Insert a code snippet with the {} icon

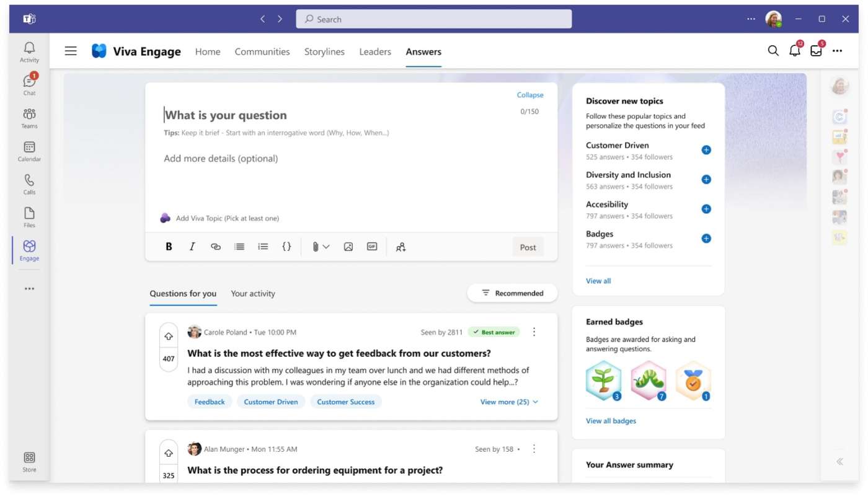click(286, 246)
